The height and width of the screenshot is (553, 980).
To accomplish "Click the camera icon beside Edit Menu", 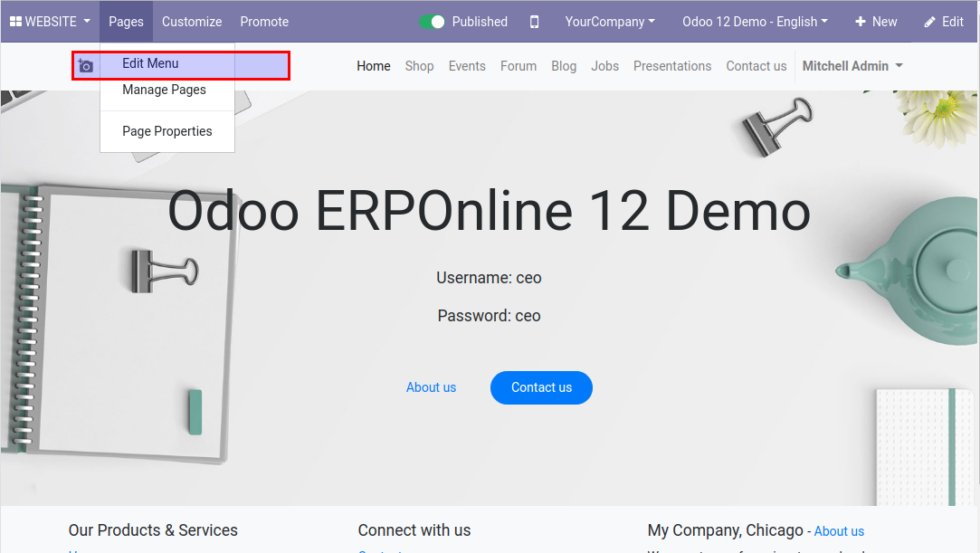I will (86, 65).
